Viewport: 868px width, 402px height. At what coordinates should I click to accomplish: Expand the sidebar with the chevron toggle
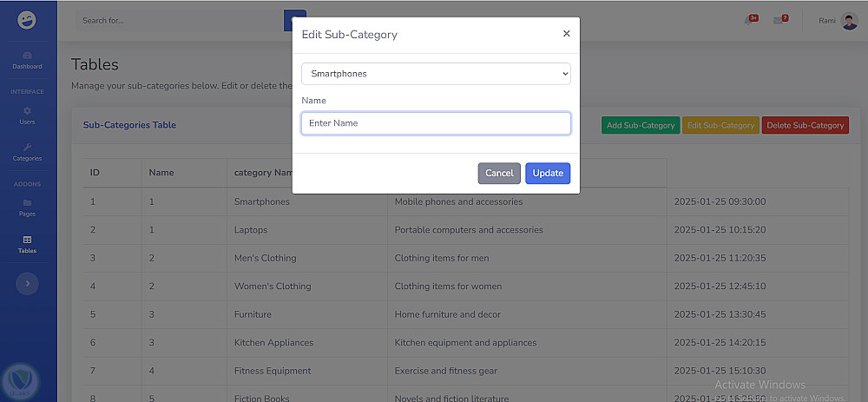point(27,282)
